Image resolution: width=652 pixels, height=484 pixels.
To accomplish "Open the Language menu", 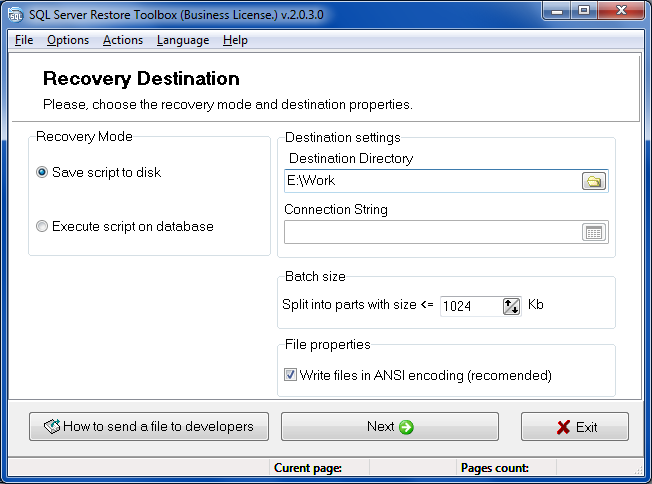I will point(183,40).
